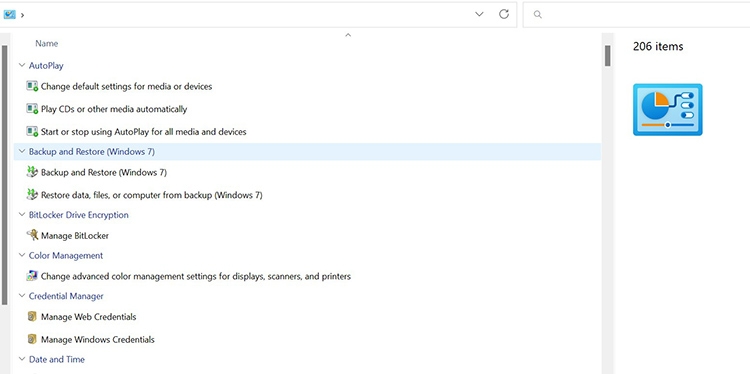
Task: Click the refresh button
Action: pos(504,14)
